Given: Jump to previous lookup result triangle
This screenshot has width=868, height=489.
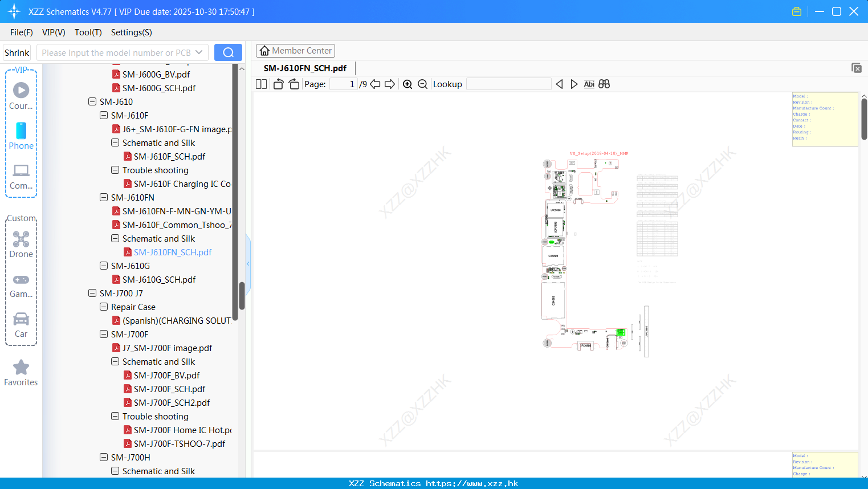Looking at the screenshot, I should click(x=559, y=84).
